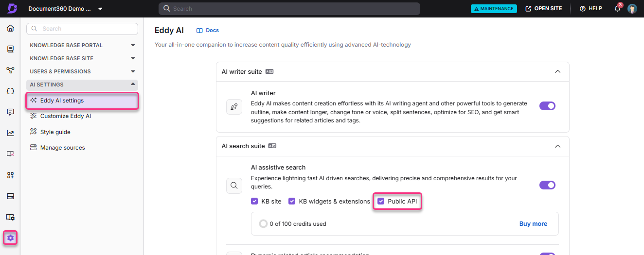Click the AI assistive search magnifier icon
Image resolution: width=644 pixels, height=255 pixels.
point(234,186)
